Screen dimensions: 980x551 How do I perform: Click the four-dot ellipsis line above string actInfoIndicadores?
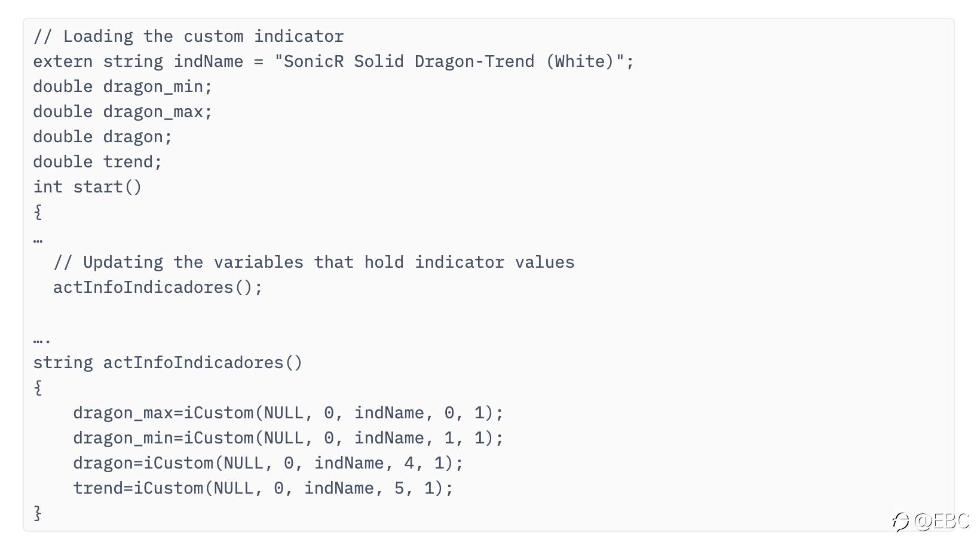coord(42,341)
